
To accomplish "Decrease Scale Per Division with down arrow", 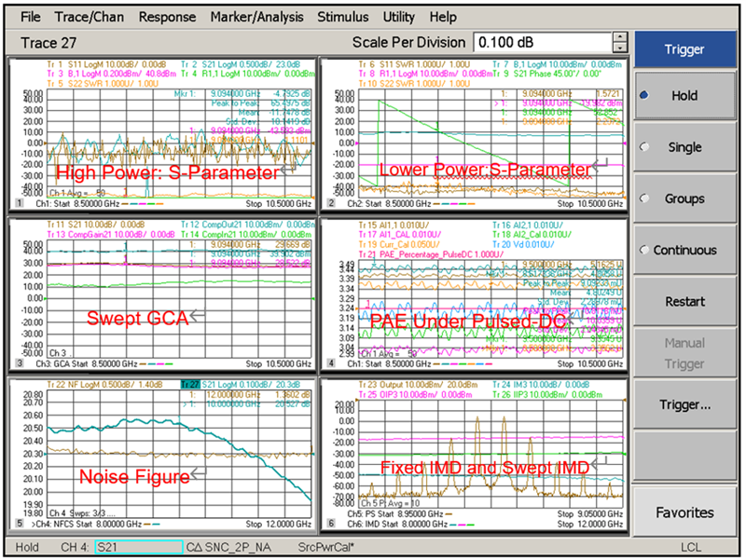I will 619,48.
